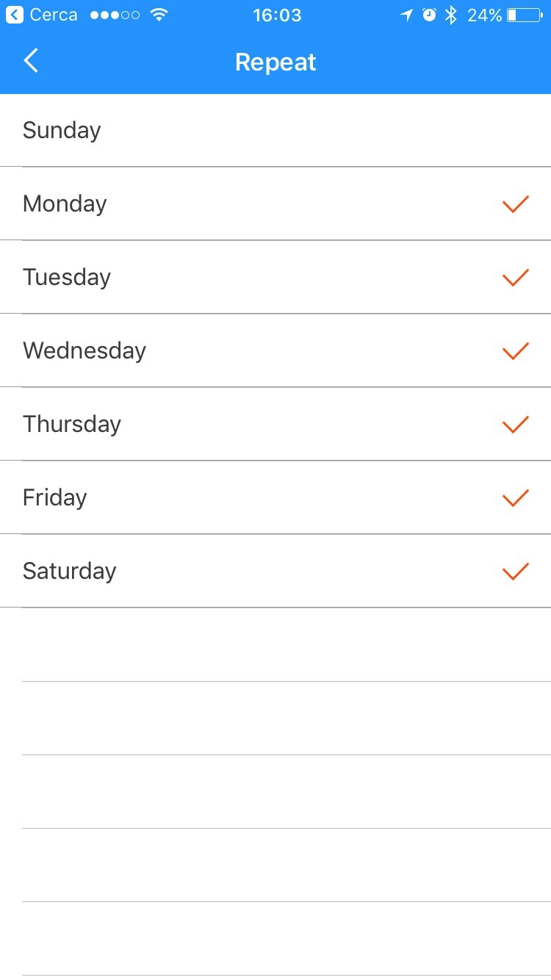The width and height of the screenshot is (551, 980).
Task: Select the Wednesday row label
Action: coord(84,351)
